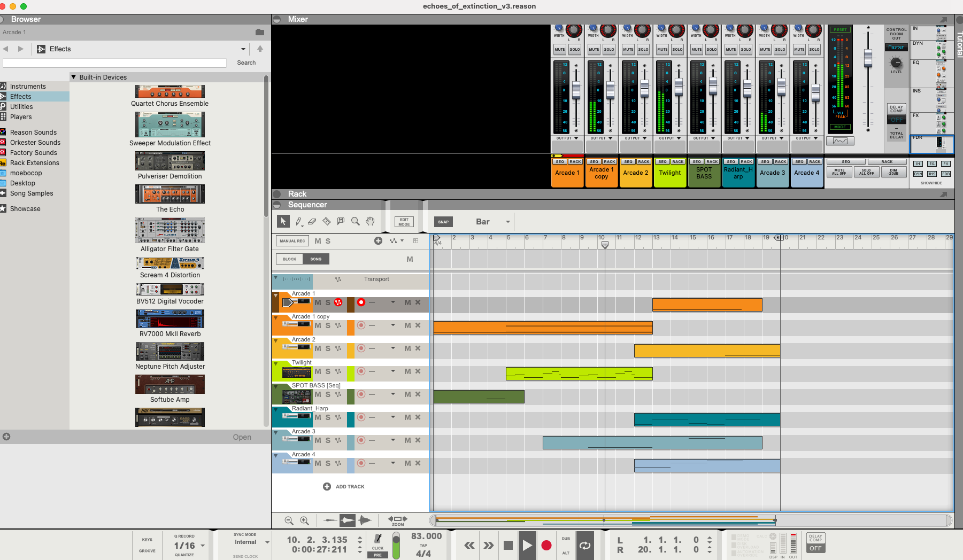This screenshot has width=963, height=560.
Task: Open the Bar snap value dropdown
Action: pyautogui.click(x=507, y=222)
